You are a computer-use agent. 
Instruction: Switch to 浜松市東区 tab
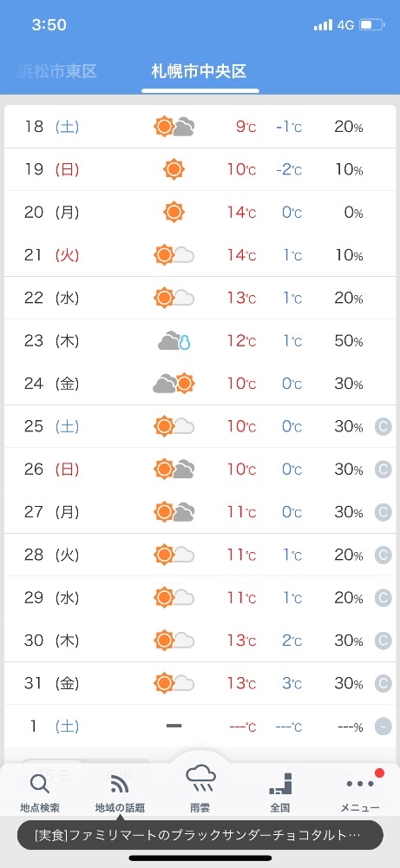[x=57, y=71]
